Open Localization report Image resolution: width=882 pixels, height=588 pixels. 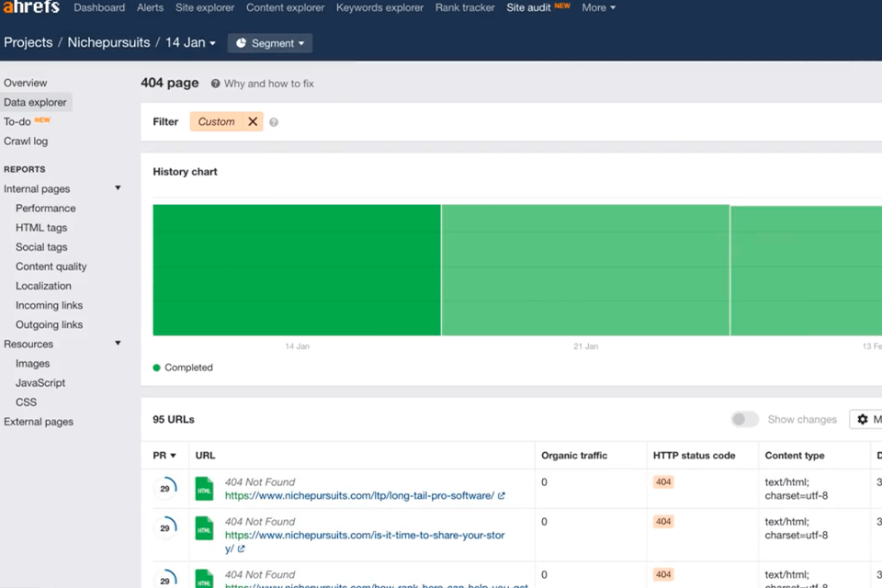coord(43,286)
